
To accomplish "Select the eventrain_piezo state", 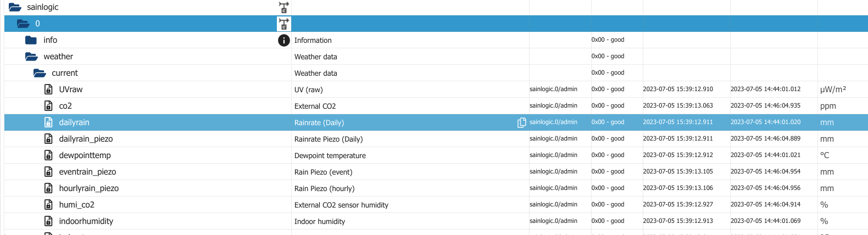I will coord(87,172).
